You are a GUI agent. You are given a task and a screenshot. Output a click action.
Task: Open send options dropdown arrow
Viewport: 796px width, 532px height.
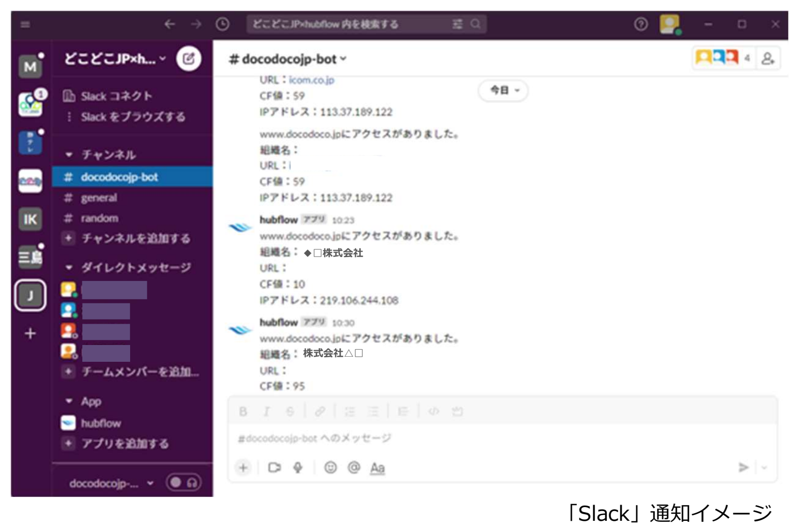coord(764,467)
